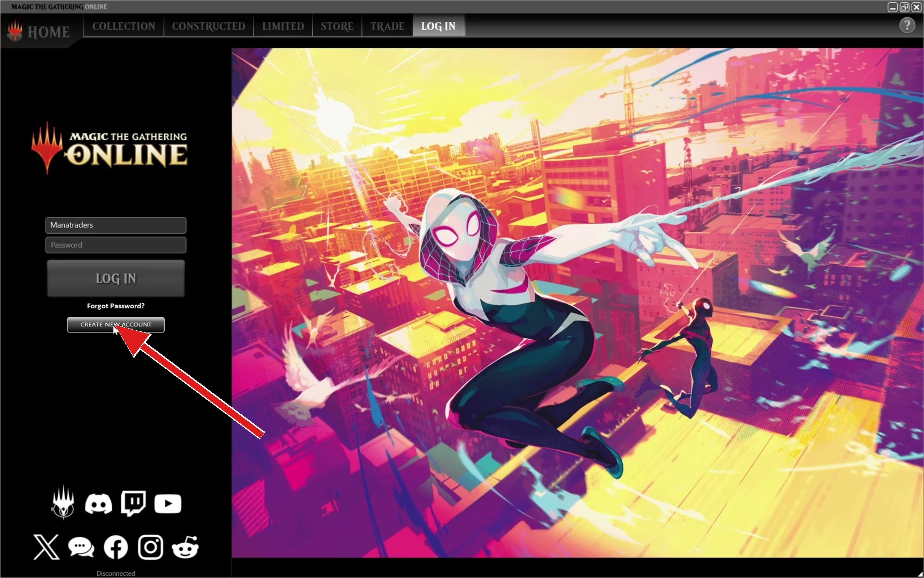Click the Forgot Password? link
Viewport: 924px width, 578px height.
[115, 306]
